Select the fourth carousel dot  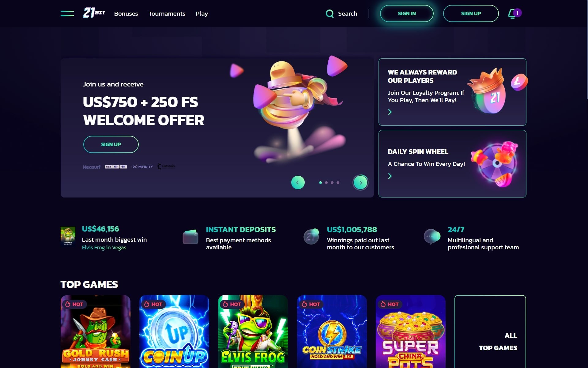point(338,182)
